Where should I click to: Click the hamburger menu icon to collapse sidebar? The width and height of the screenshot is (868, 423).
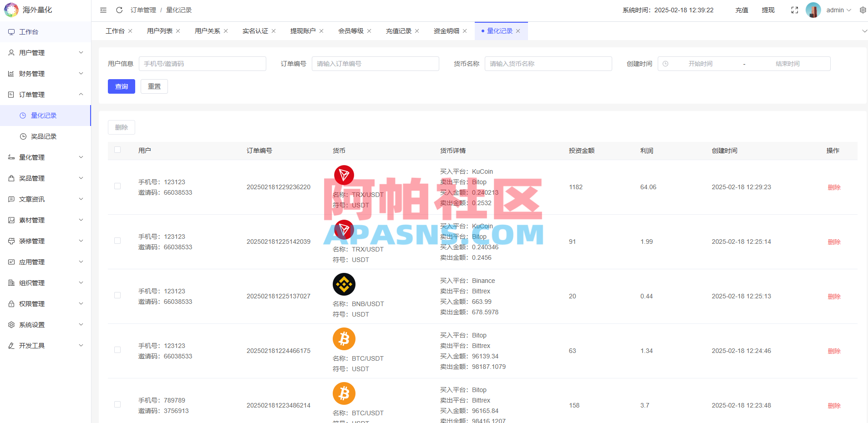[103, 10]
